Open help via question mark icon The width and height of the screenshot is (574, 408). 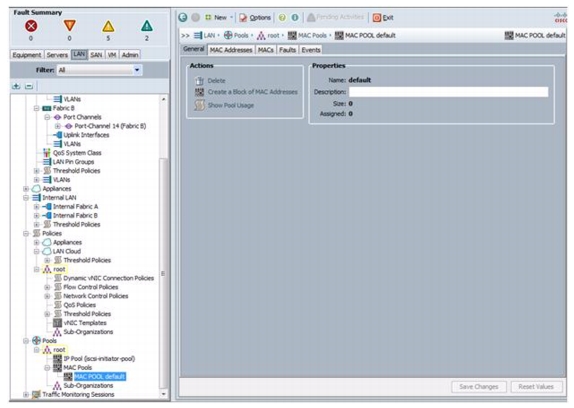(x=282, y=17)
